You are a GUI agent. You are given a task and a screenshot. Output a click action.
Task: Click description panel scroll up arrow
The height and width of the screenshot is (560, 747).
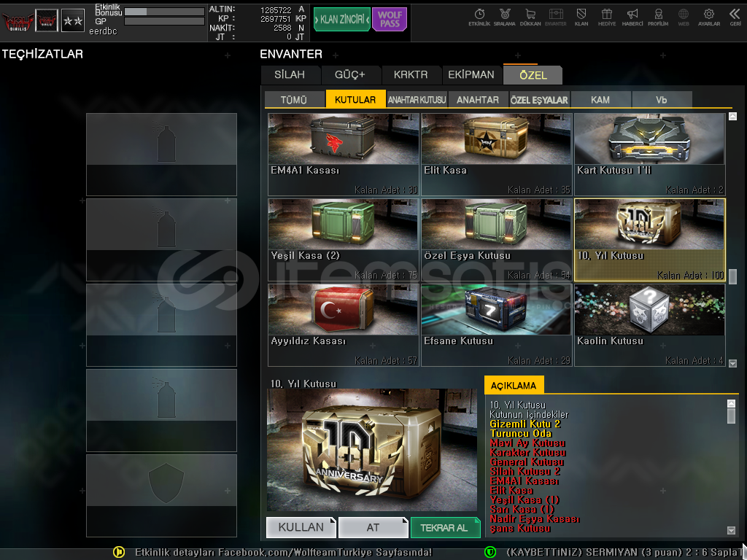(731, 403)
